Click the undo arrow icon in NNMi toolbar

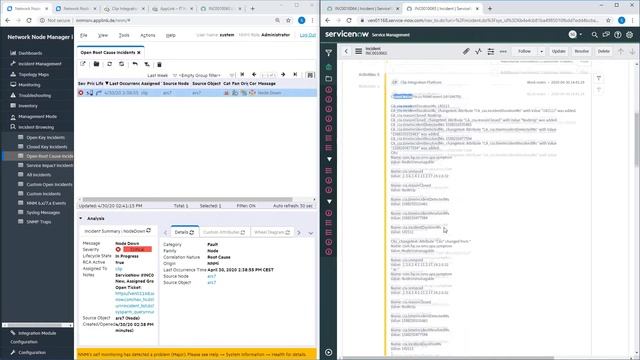coord(135,64)
